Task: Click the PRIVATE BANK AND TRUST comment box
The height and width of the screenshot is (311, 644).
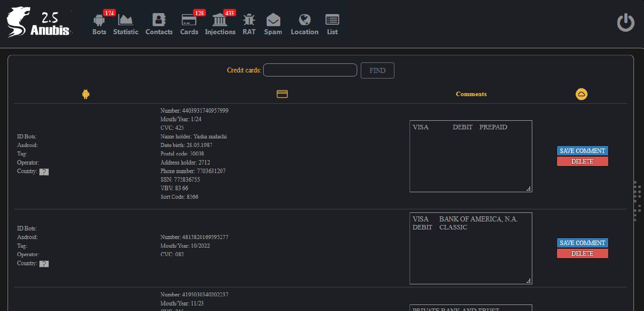Action: click(471, 307)
